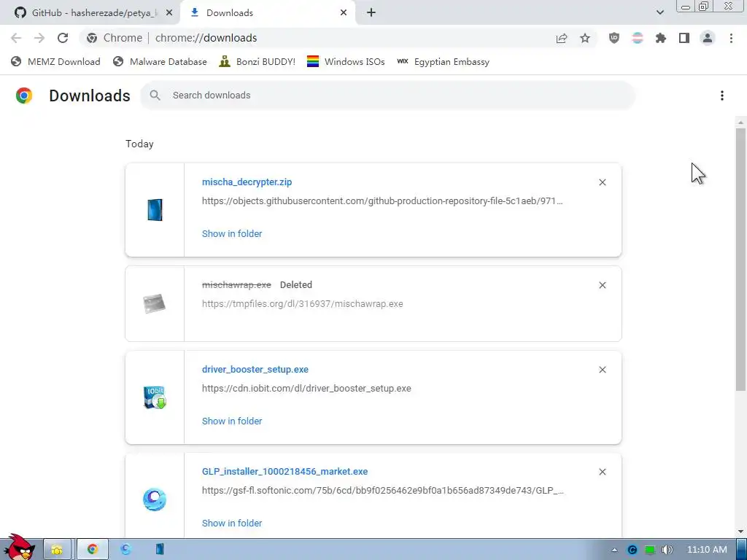The image size is (747, 560).
Task: Click the scrollbar down arrow
Action: (x=740, y=532)
